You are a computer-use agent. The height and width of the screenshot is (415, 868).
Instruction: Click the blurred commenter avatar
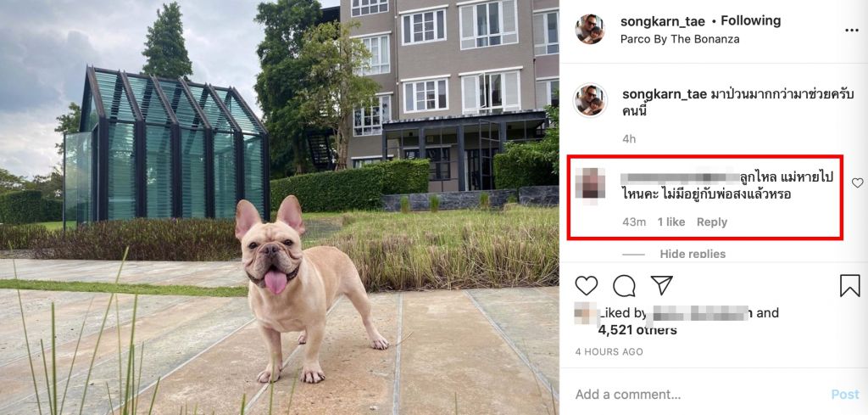click(590, 184)
